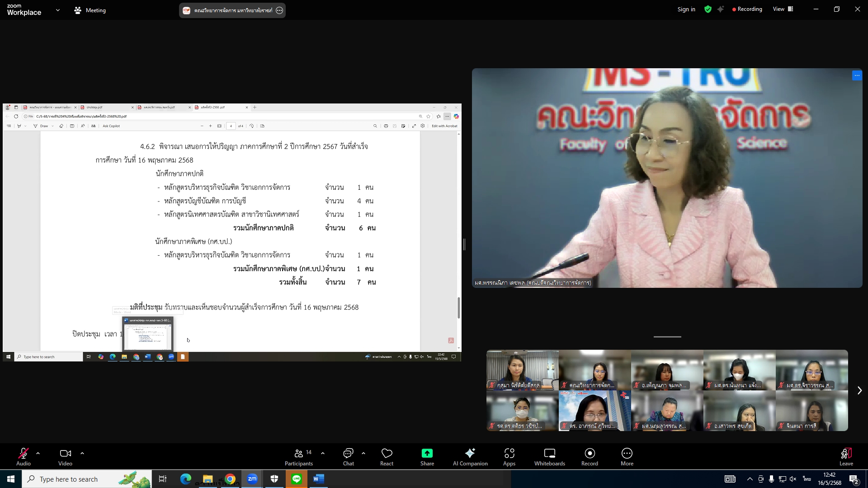
Task: Start recording with Record button
Action: (x=590, y=456)
